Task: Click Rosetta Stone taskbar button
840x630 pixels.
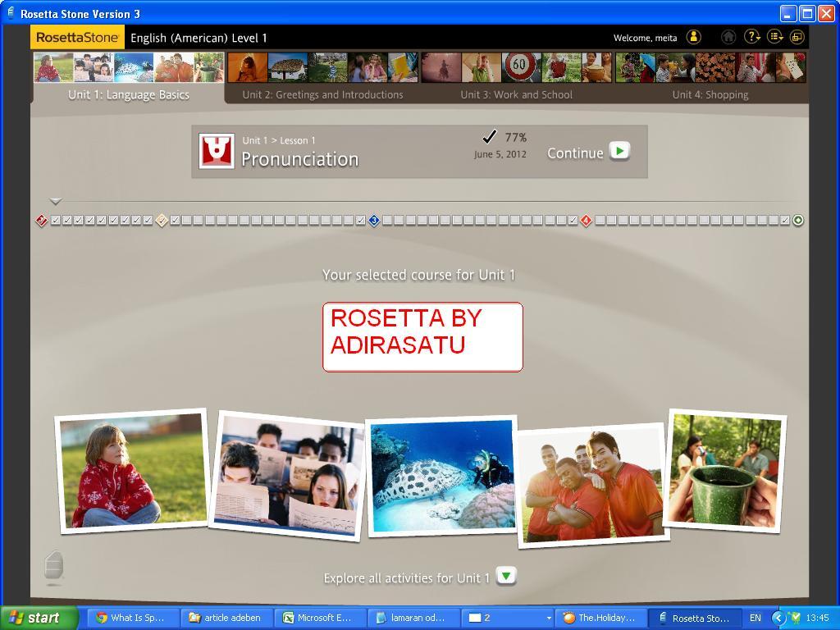Action: coord(695,618)
